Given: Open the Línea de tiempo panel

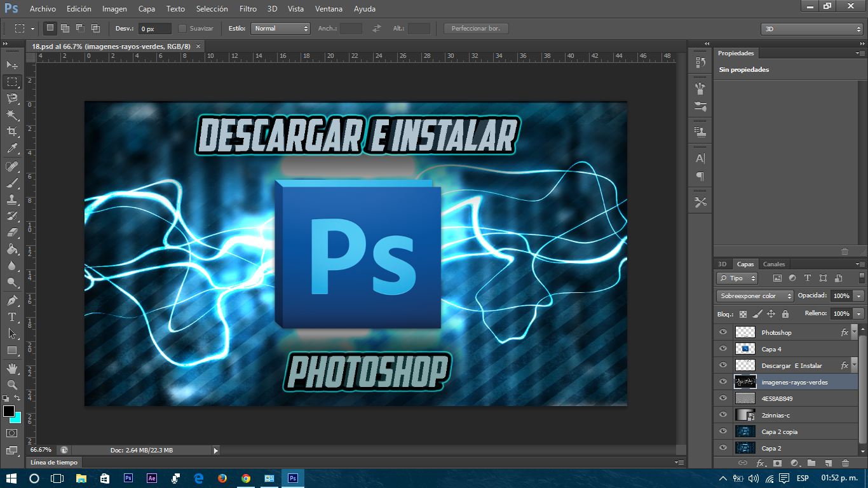Looking at the screenshot, I should (x=54, y=463).
